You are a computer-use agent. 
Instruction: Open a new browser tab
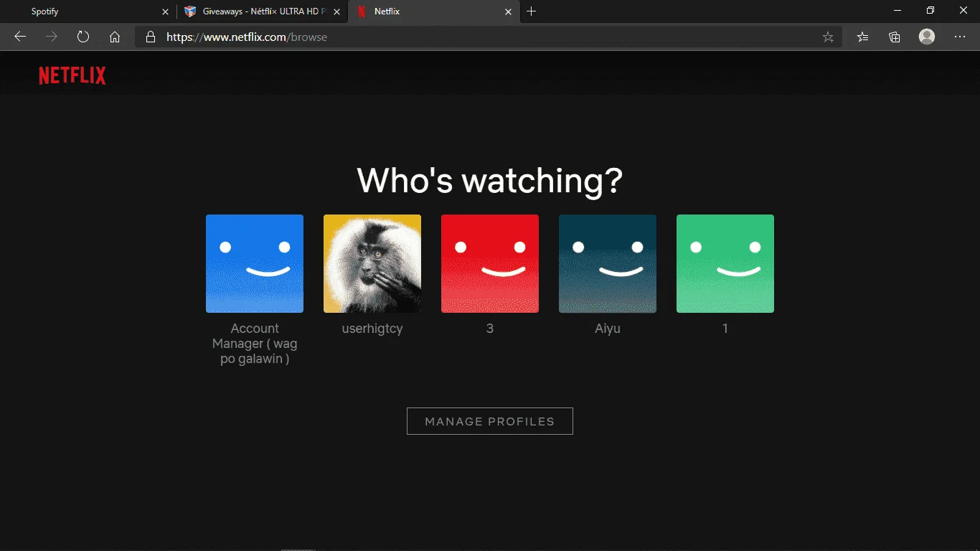[x=531, y=11]
